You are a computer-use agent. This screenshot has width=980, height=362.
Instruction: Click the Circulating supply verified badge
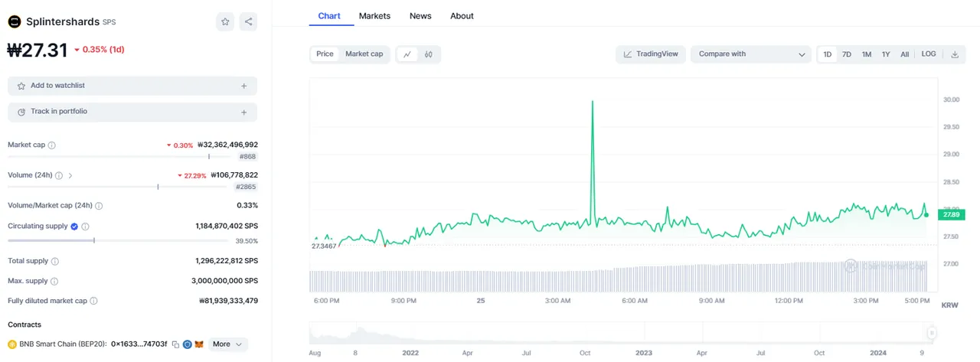74,227
